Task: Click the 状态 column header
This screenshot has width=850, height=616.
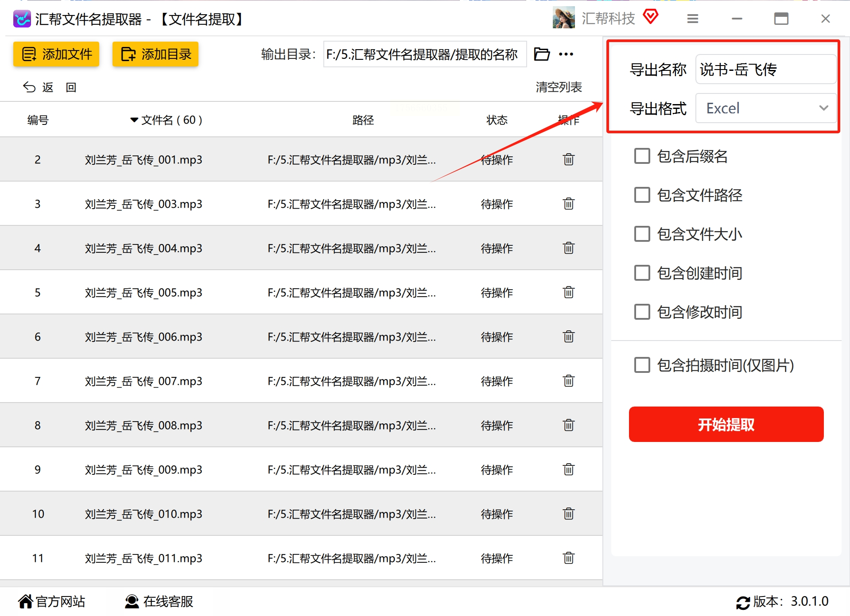Action: coord(497,120)
